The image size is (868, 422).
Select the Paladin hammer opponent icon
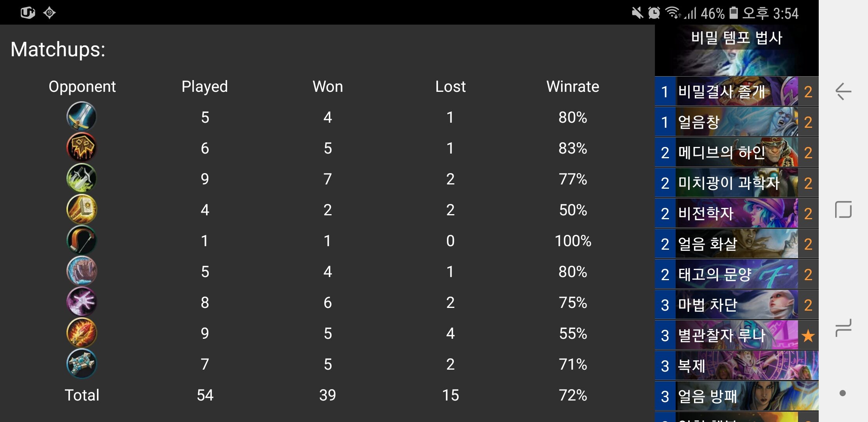81,209
